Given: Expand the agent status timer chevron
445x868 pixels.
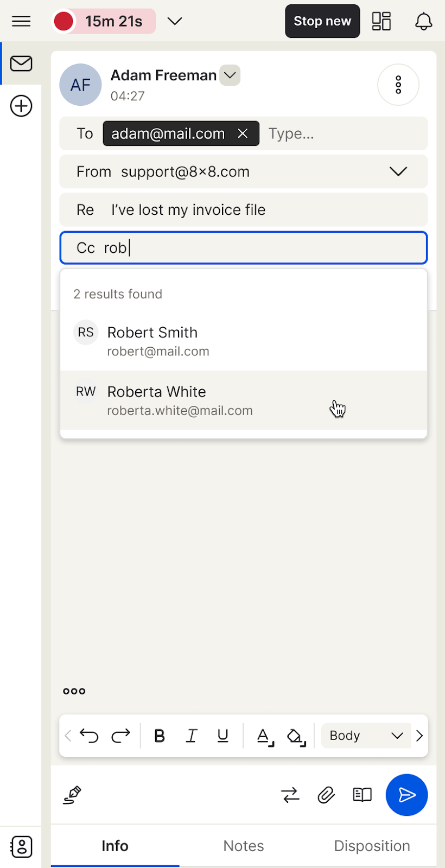Looking at the screenshot, I should coord(175,21).
